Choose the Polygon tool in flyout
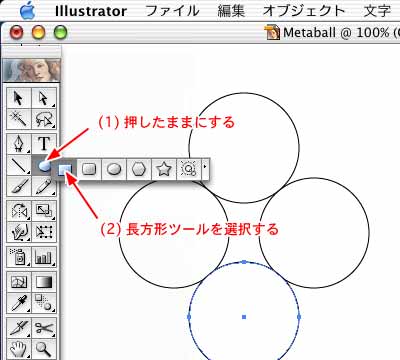 pos(139,169)
